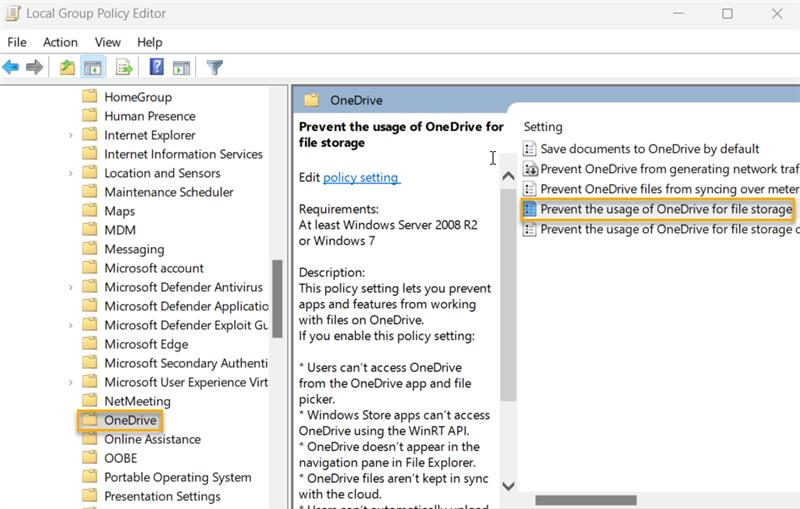Select Online Assistance in the tree
800x509 pixels.
click(x=152, y=439)
